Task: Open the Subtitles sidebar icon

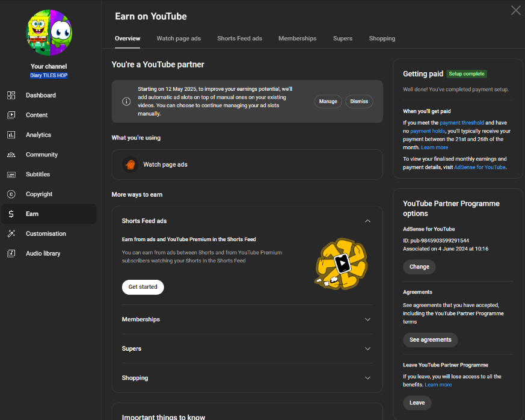Action: [11, 174]
